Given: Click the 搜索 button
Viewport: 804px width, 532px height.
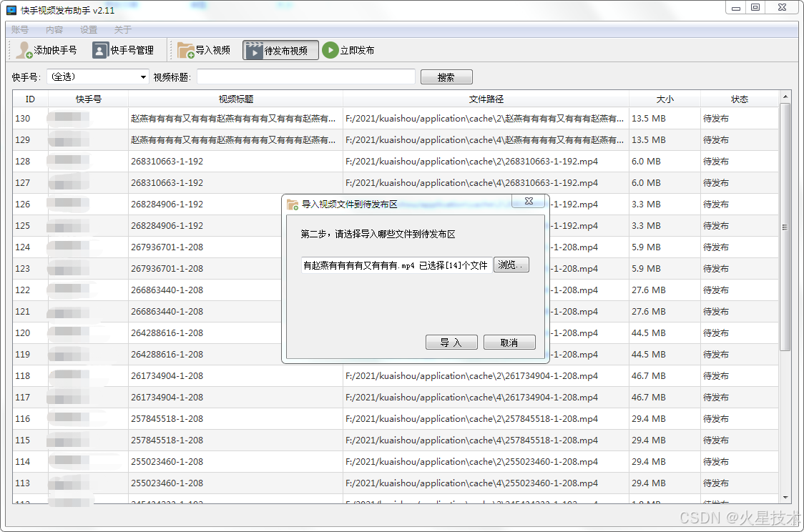Looking at the screenshot, I should pos(446,77).
